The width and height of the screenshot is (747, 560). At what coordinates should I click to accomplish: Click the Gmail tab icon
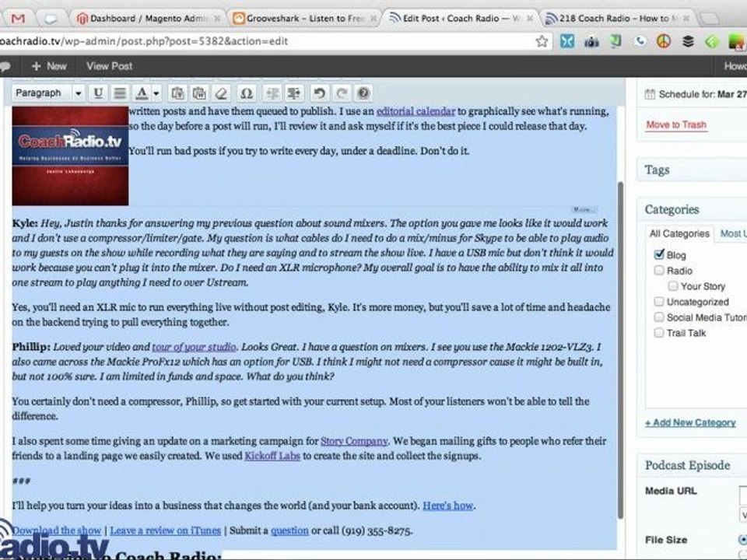(18, 19)
